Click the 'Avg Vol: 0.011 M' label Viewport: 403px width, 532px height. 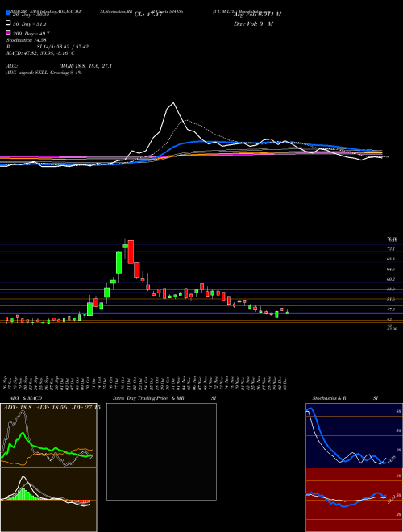click(257, 15)
